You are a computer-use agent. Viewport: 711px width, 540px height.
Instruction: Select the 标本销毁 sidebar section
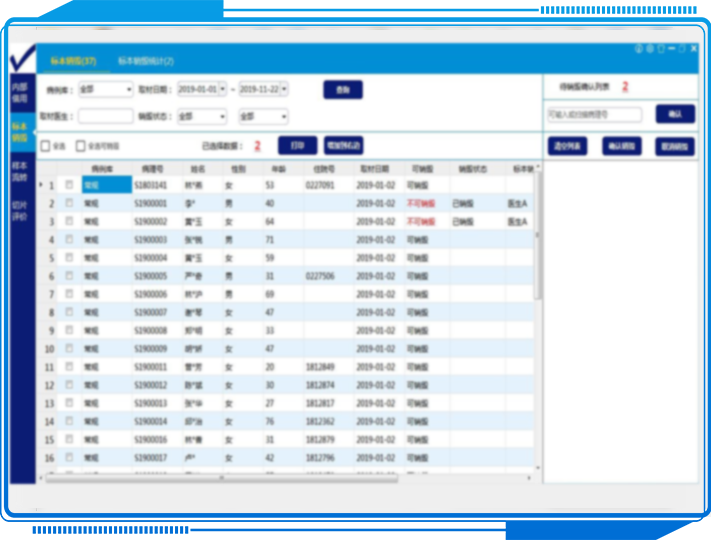coord(20,132)
